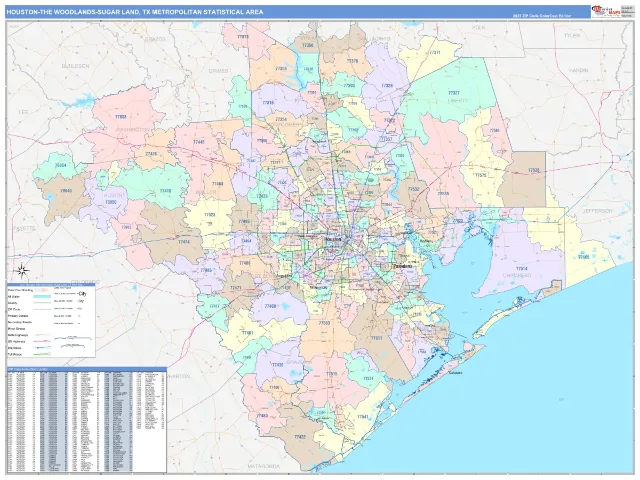The width and height of the screenshot is (640, 480).
Task: Select ZIP code 77469 region label
Action: click(270, 306)
